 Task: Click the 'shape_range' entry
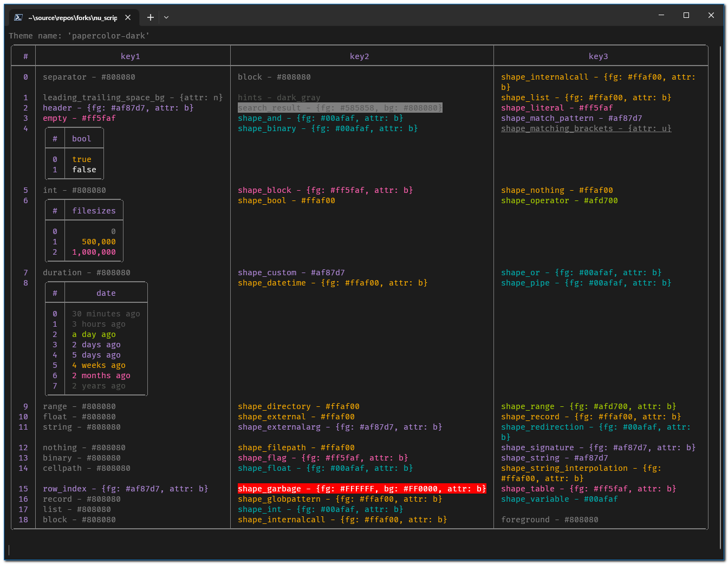(589, 406)
